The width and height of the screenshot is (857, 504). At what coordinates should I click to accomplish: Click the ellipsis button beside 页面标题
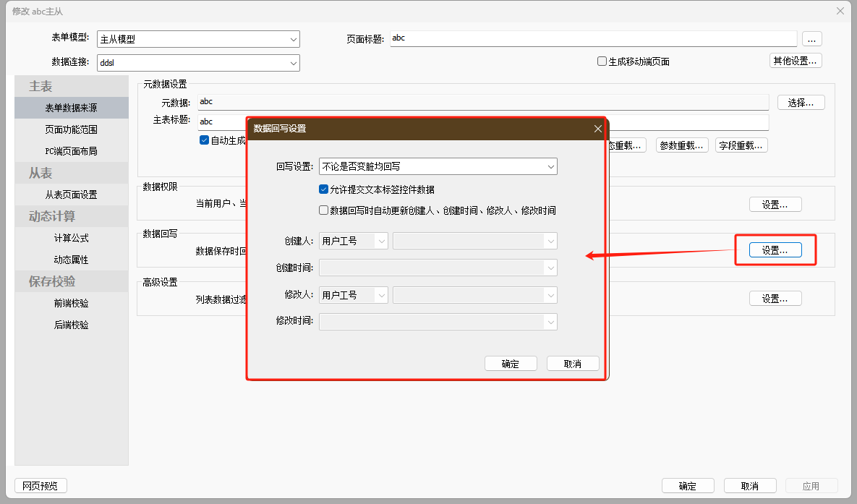pyautogui.click(x=811, y=39)
